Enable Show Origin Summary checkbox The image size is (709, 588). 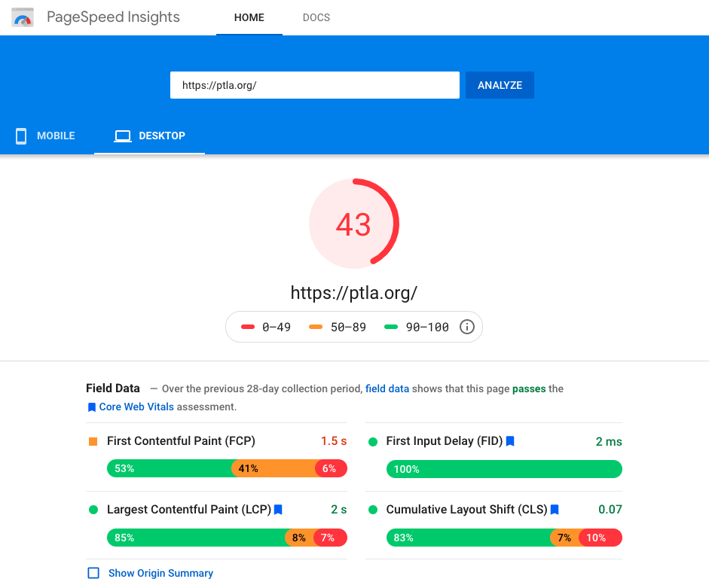click(x=93, y=573)
